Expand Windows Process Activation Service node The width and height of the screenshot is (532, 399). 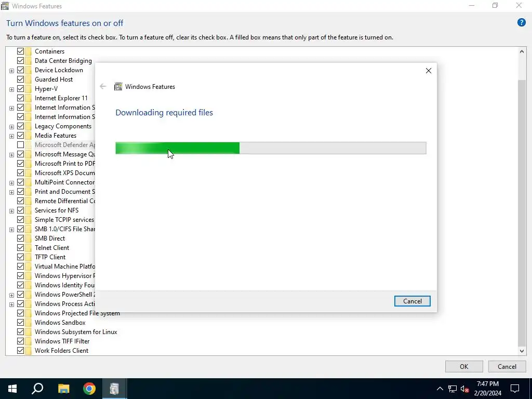[x=11, y=304]
